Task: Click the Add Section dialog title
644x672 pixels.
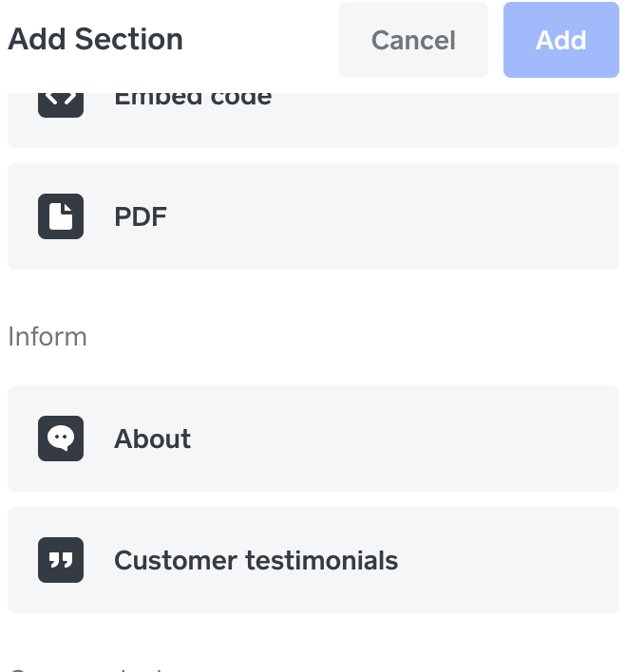Action: coord(95,40)
